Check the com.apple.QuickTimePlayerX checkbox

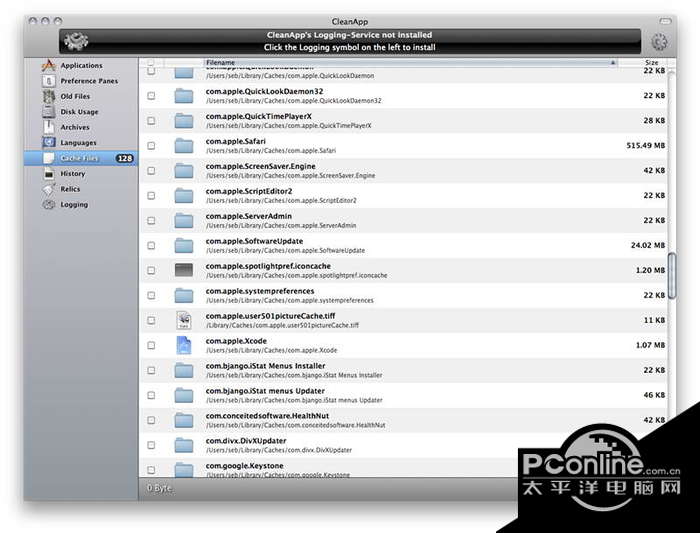(x=151, y=121)
